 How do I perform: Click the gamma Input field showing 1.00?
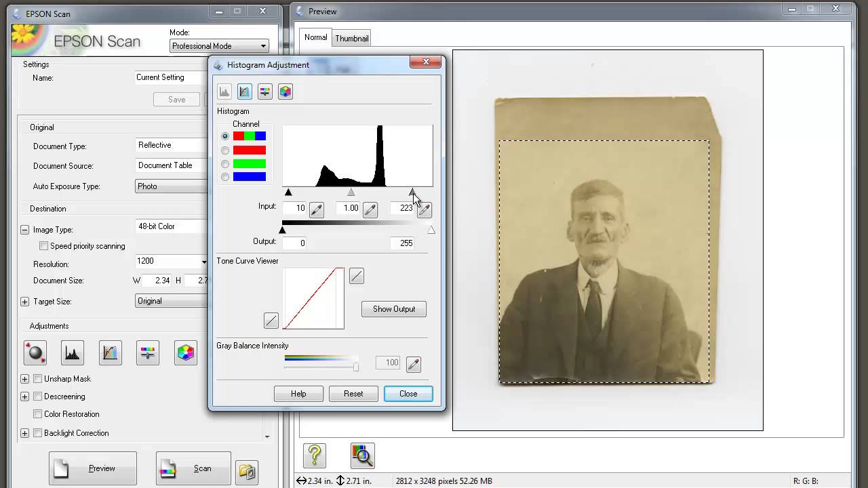[x=348, y=208]
